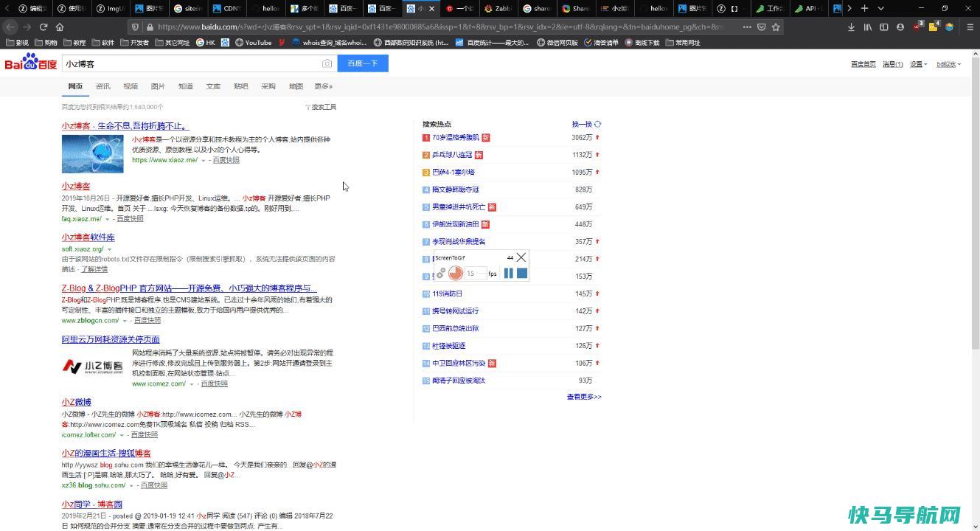This screenshot has width=980, height=531.
Task: Show site security info shield icon
Action: (134, 27)
